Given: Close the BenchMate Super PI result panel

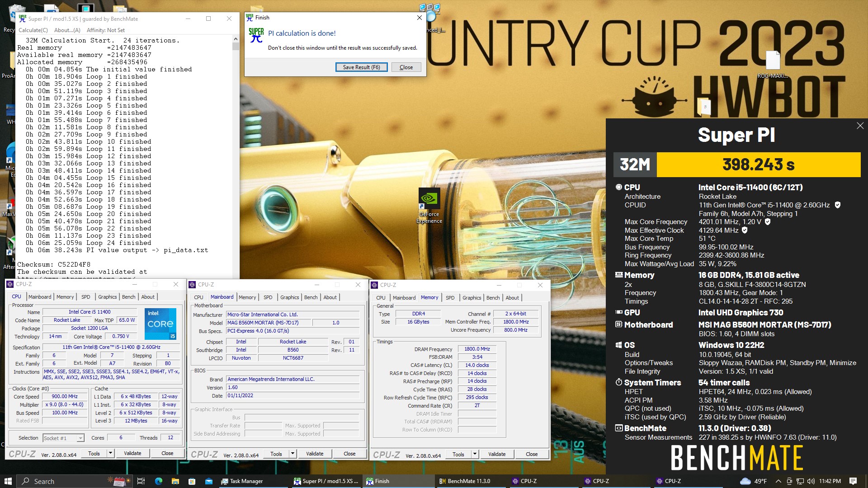Looking at the screenshot, I should tap(860, 126).
